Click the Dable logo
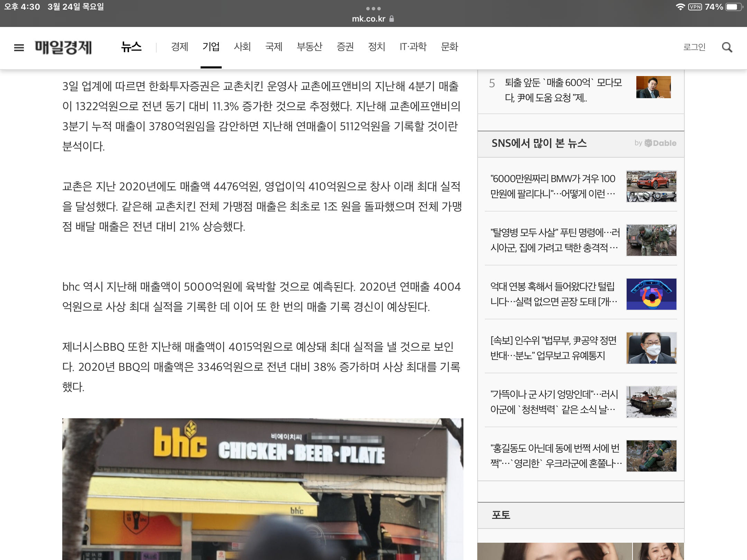 pos(660,143)
